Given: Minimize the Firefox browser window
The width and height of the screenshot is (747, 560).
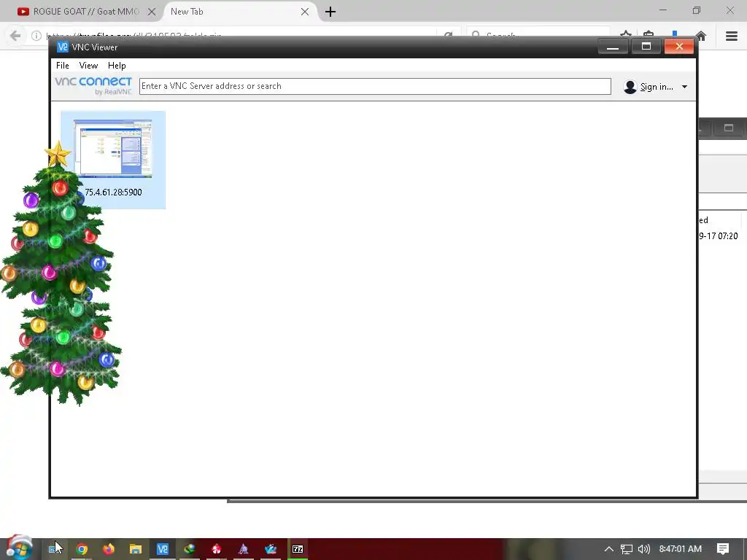Looking at the screenshot, I should pos(663,10).
